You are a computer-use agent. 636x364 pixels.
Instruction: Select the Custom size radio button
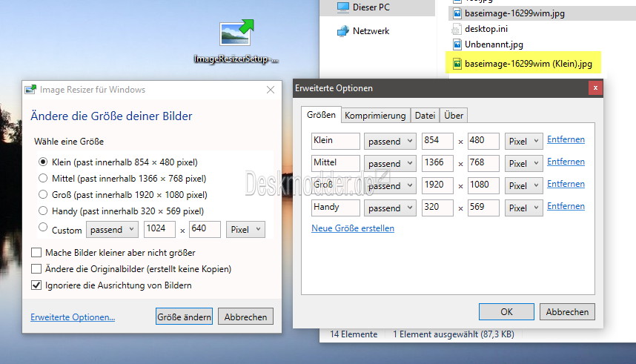pos(42,228)
